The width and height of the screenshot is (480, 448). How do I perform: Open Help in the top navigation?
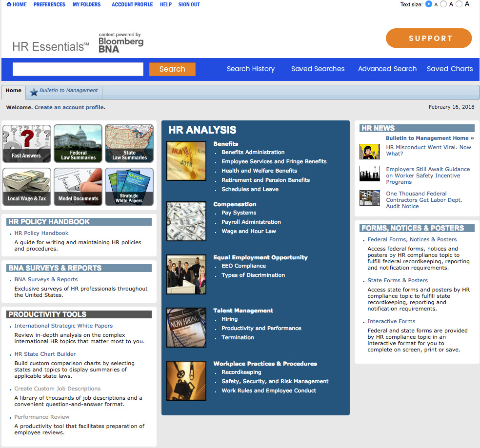pyautogui.click(x=166, y=4)
